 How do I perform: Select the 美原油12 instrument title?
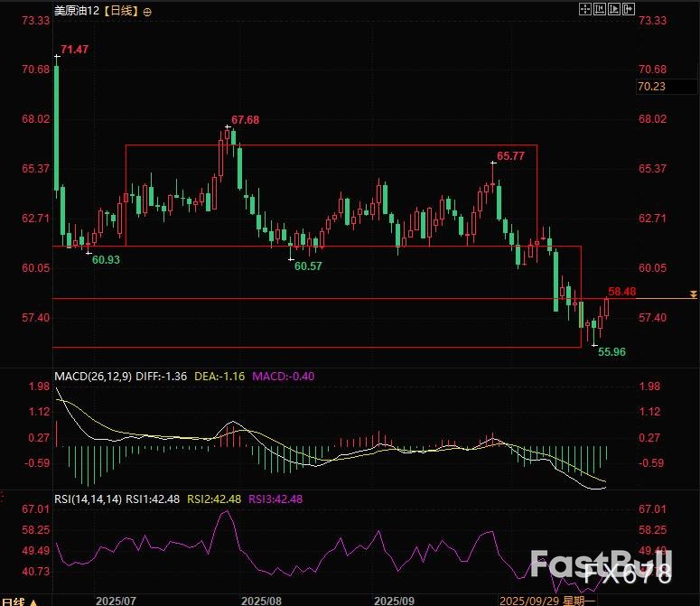tap(78, 12)
